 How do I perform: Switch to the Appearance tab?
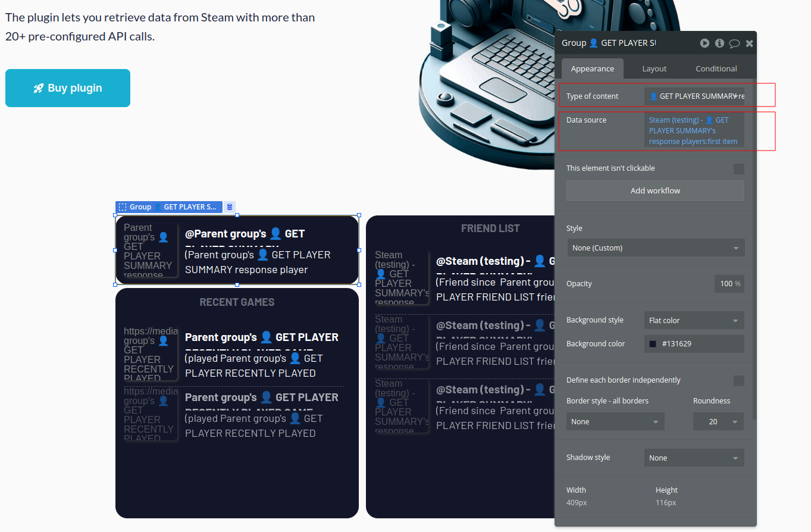coord(593,68)
